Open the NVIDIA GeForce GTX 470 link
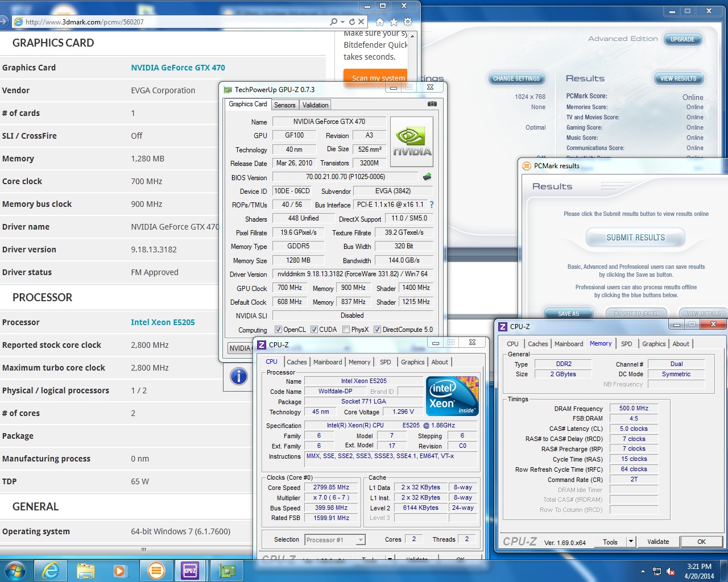The width and height of the screenshot is (728, 582). (178, 68)
